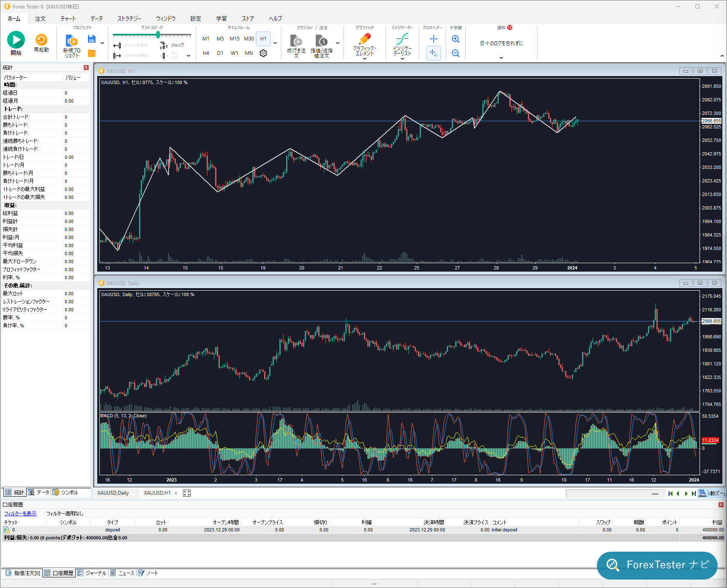The width and height of the screenshot is (727, 588).
Task: Zoom in on the chart
Action: [456, 39]
